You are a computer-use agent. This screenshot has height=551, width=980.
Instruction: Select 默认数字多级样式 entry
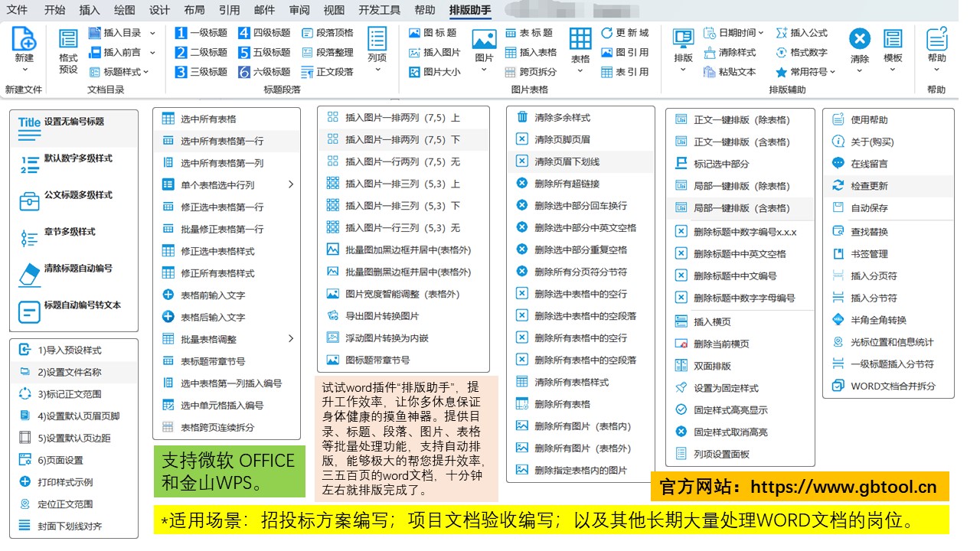tap(74, 165)
